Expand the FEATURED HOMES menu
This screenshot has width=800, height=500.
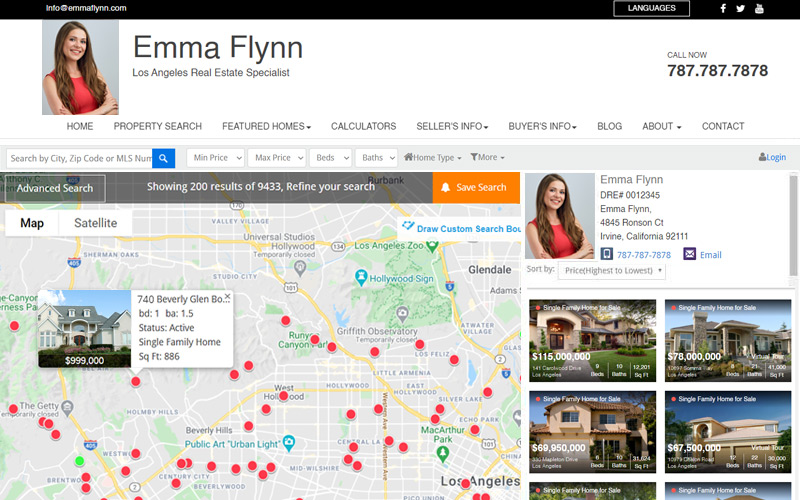pyautogui.click(x=266, y=127)
